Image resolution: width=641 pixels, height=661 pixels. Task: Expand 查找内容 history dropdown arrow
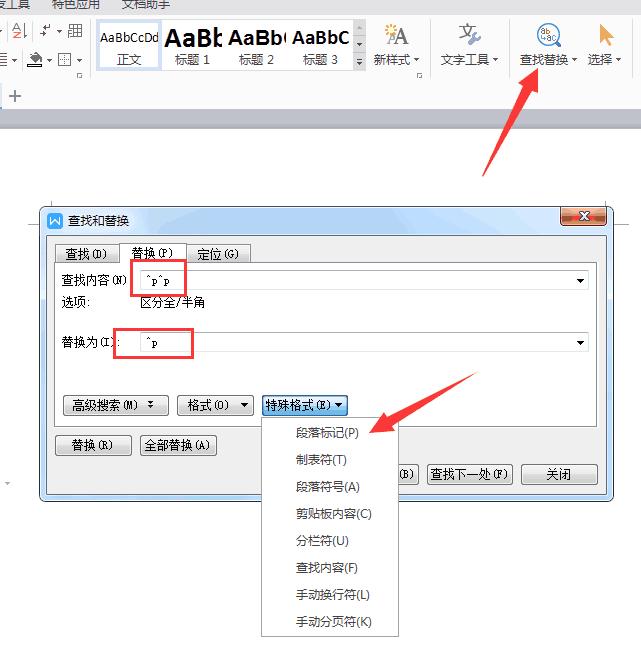click(x=580, y=281)
